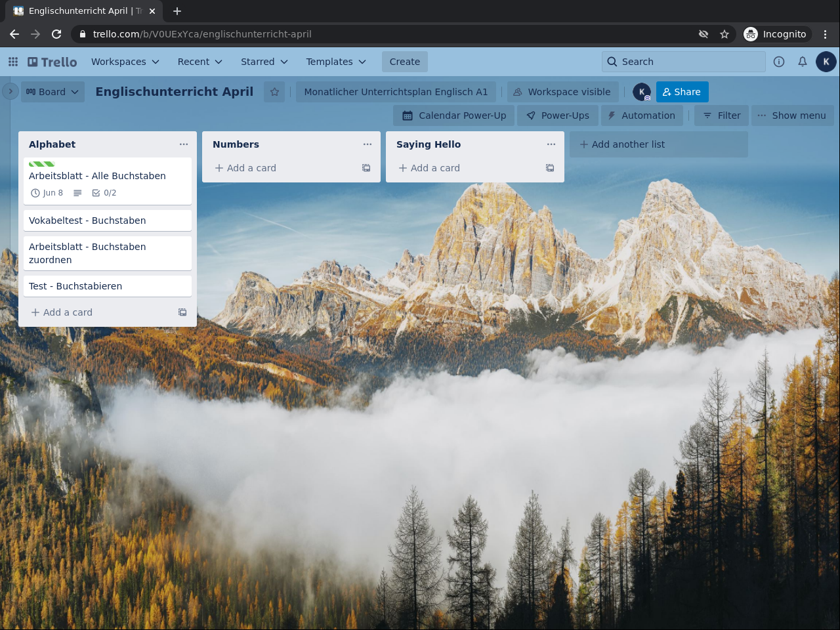The height and width of the screenshot is (630, 840).
Task: Add a card to Numbers list
Action: [282, 168]
